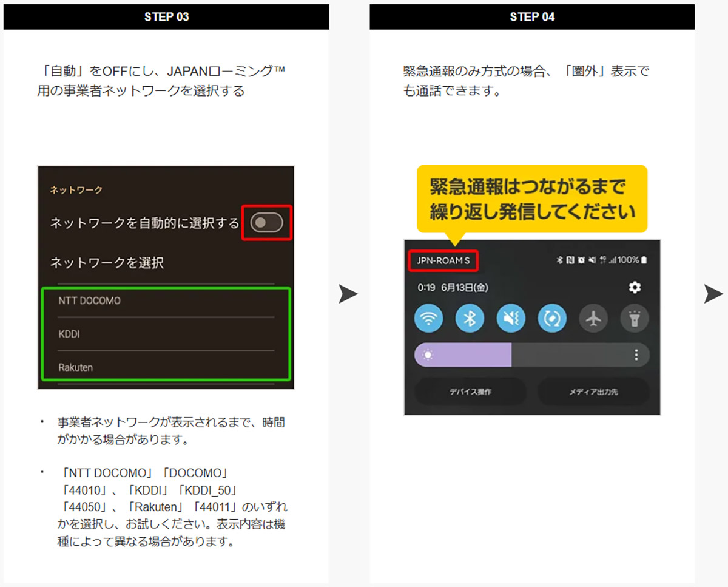This screenshot has width=728, height=587.
Task: Click ネットワークを自動的に選択する label
Action: point(144,223)
